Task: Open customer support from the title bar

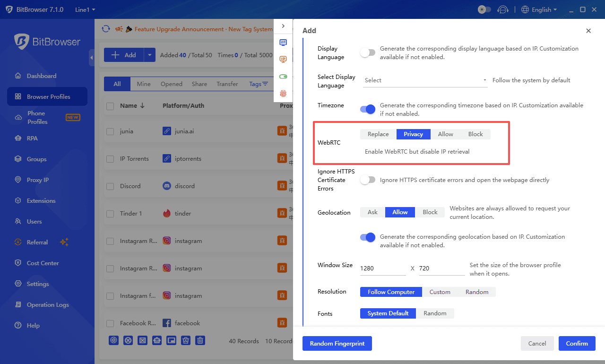Action: pyautogui.click(x=502, y=9)
